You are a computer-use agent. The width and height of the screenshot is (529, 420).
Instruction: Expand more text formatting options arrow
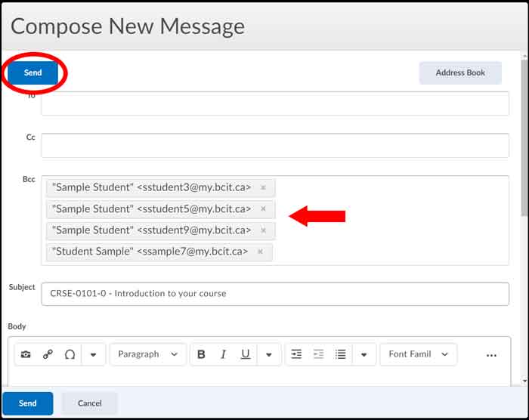[x=269, y=354]
